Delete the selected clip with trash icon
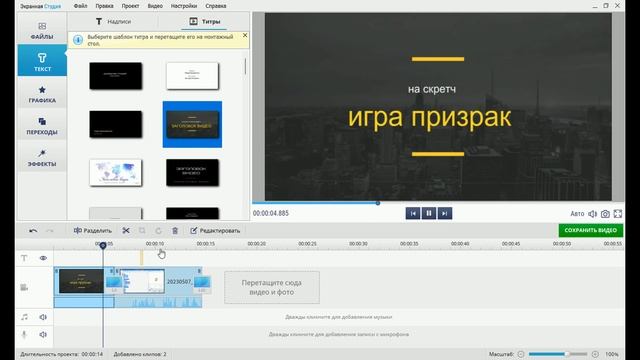Screen dimensions: 640x360 [175, 231]
